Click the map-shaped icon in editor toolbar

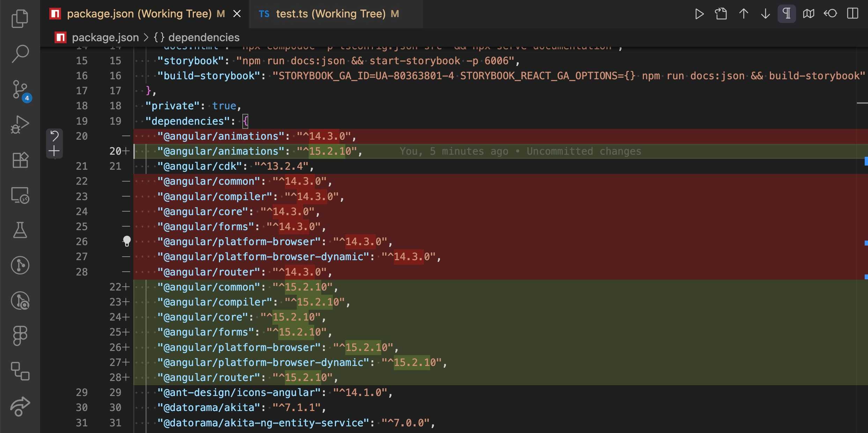tap(809, 14)
